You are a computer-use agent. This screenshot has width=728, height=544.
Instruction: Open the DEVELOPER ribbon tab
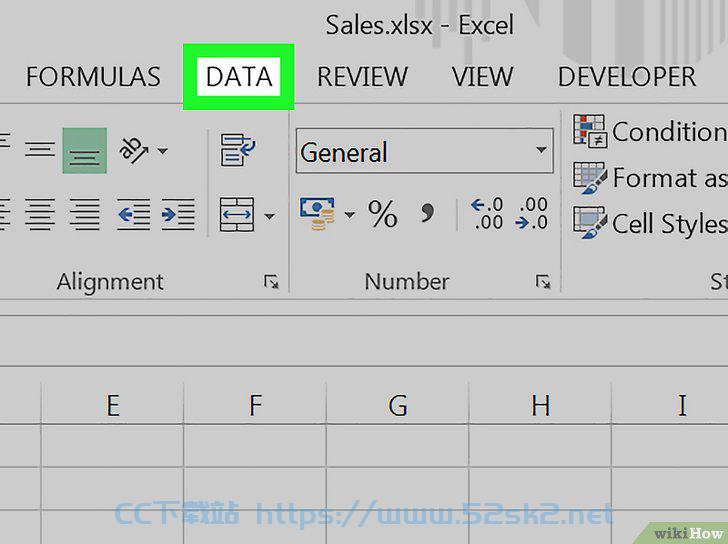(627, 77)
